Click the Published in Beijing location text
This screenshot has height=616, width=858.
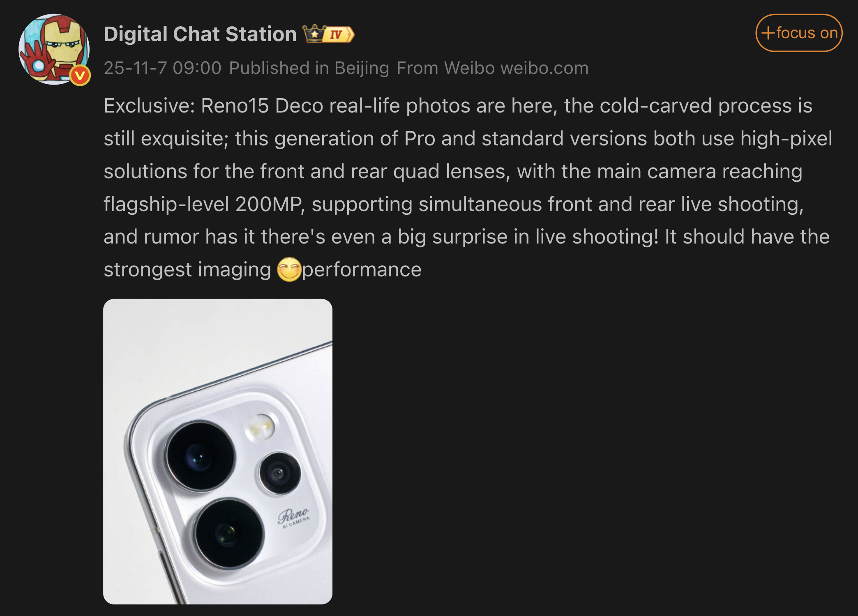pyautogui.click(x=309, y=68)
